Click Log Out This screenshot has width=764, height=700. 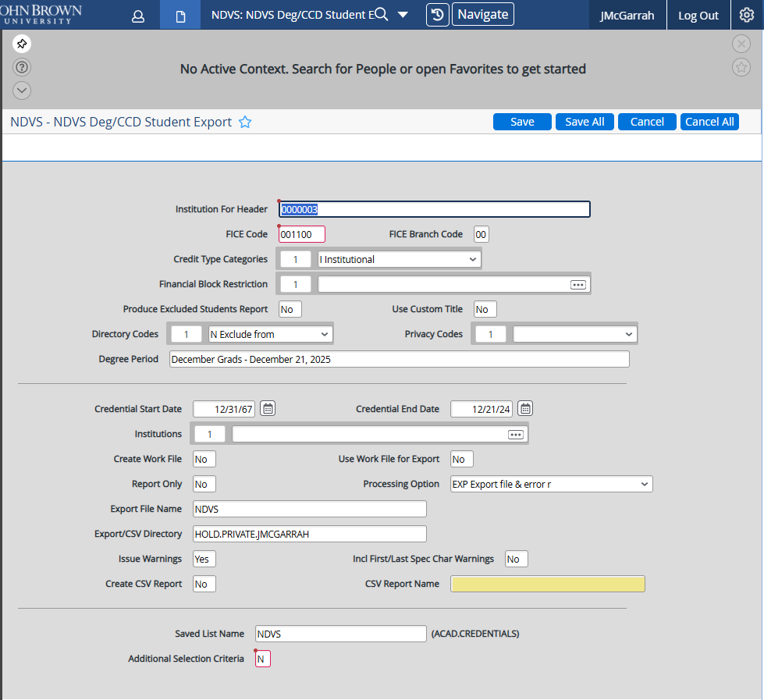click(x=698, y=16)
